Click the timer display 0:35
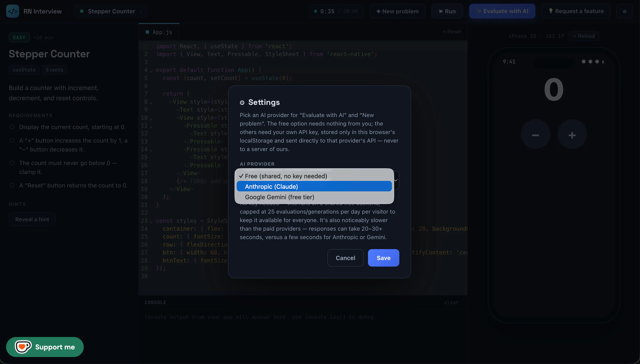640x364 pixels. click(327, 11)
